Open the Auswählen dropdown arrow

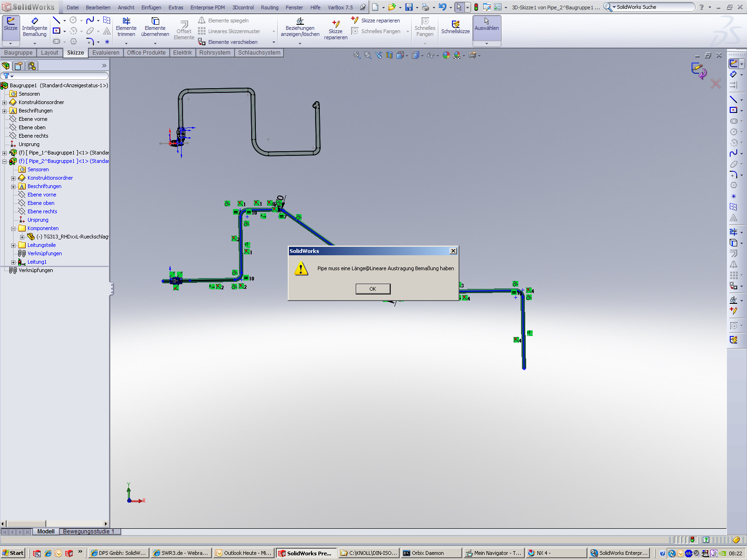(486, 43)
